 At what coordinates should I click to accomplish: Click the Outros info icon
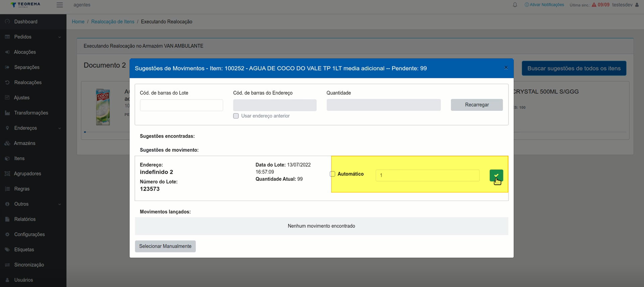click(x=7, y=204)
